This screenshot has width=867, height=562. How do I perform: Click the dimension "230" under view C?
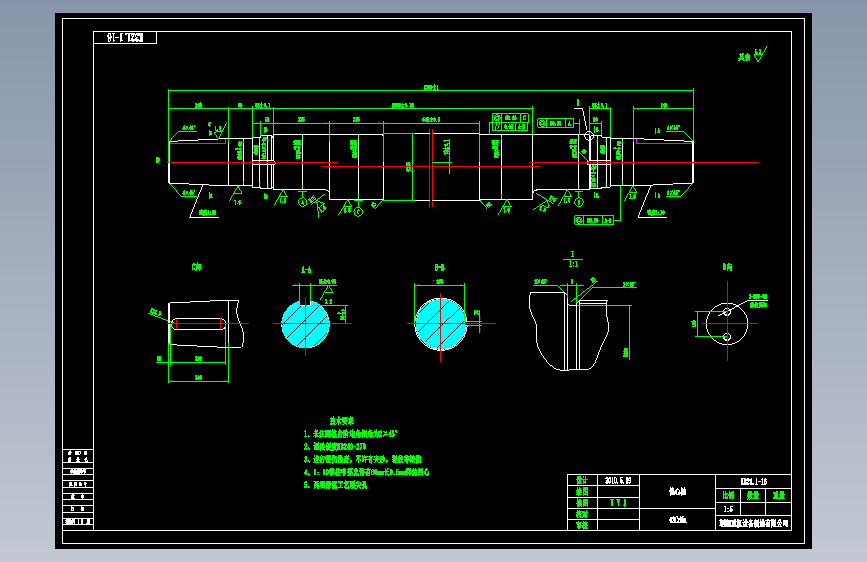(199, 358)
